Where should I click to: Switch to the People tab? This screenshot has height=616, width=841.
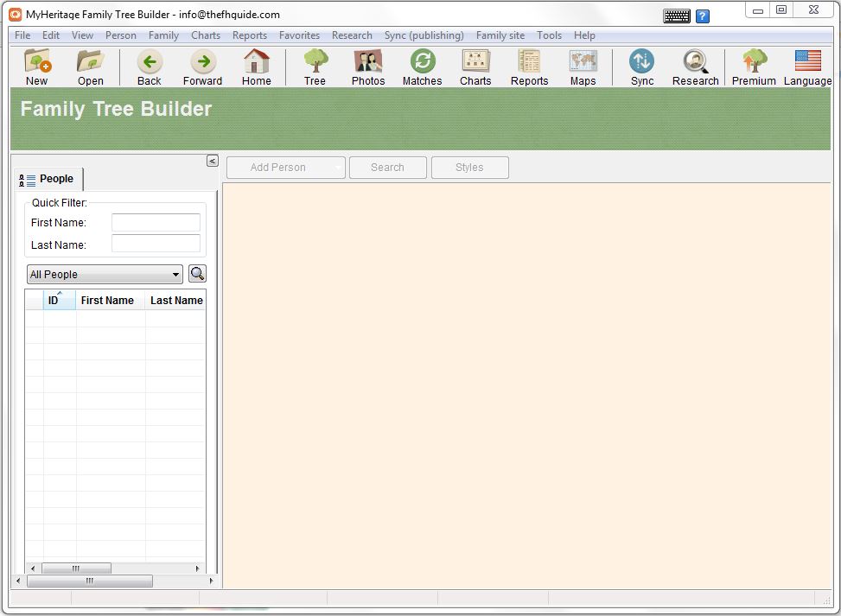[x=48, y=179]
